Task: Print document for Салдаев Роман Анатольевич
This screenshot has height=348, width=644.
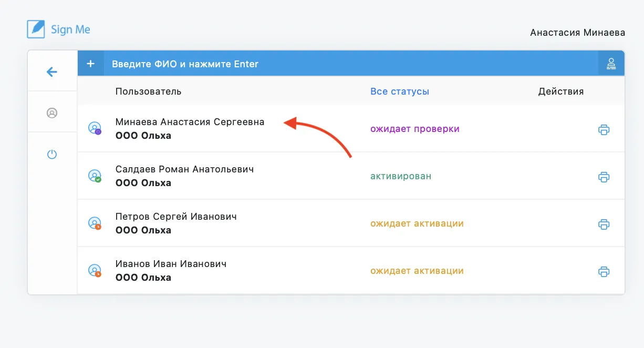Action: [604, 177]
